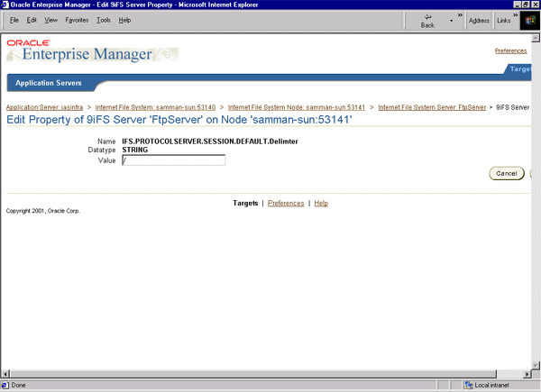Select the Application Servers tab
Image resolution: width=541 pixels, height=392 pixels.
tap(49, 83)
